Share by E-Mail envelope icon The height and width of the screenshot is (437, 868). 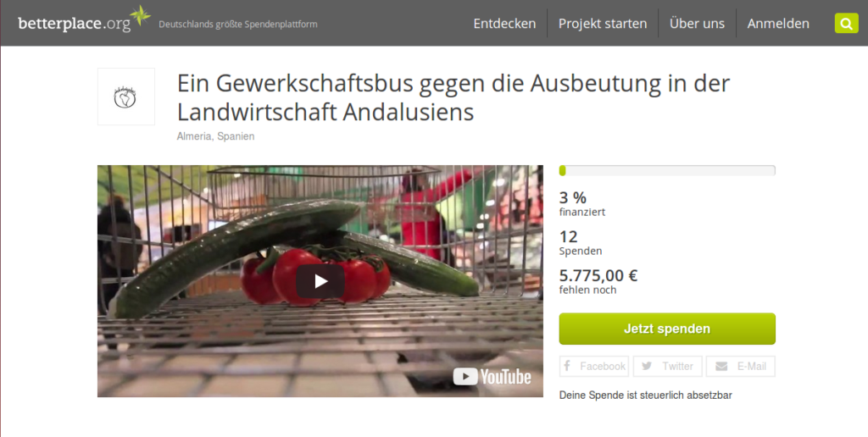[x=721, y=366]
